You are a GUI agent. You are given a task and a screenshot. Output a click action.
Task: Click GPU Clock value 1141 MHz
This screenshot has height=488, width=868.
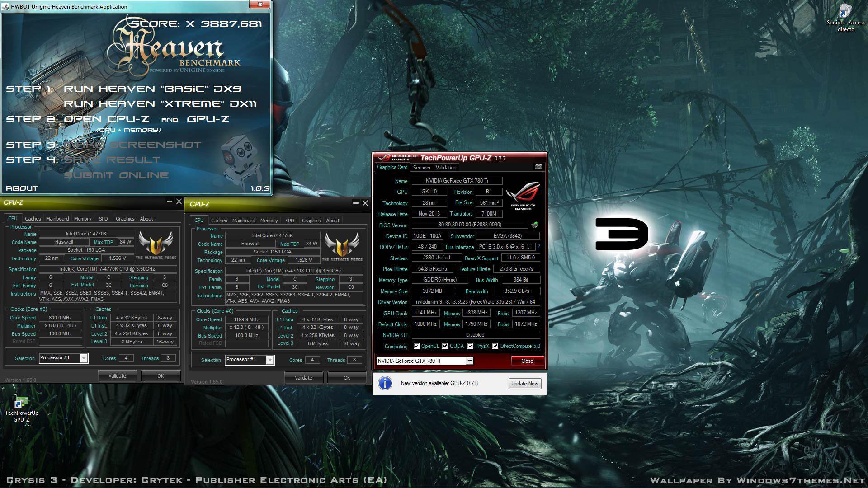(425, 313)
